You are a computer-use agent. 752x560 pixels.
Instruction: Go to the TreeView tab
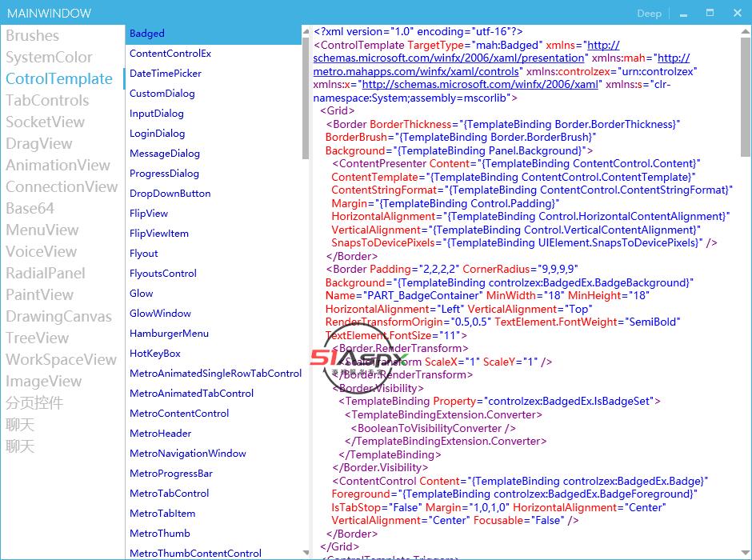[x=37, y=338]
